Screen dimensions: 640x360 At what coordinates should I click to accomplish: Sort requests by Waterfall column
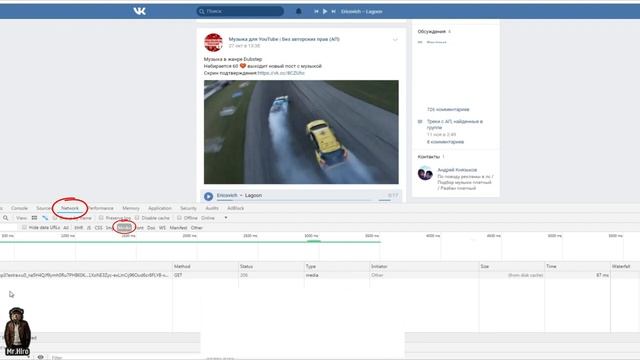coord(625,267)
